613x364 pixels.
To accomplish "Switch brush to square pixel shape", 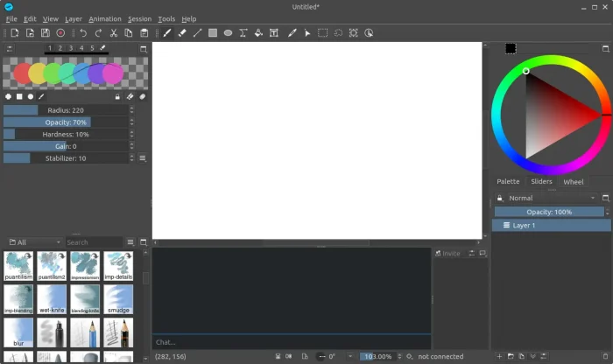I will pyautogui.click(x=19, y=97).
